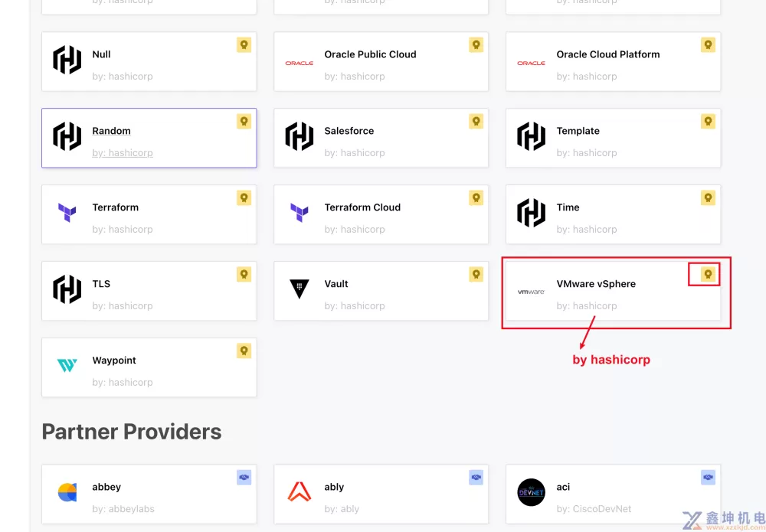Click the official badge on the Time card
Viewport: 766px width, 532px height.
click(x=708, y=198)
